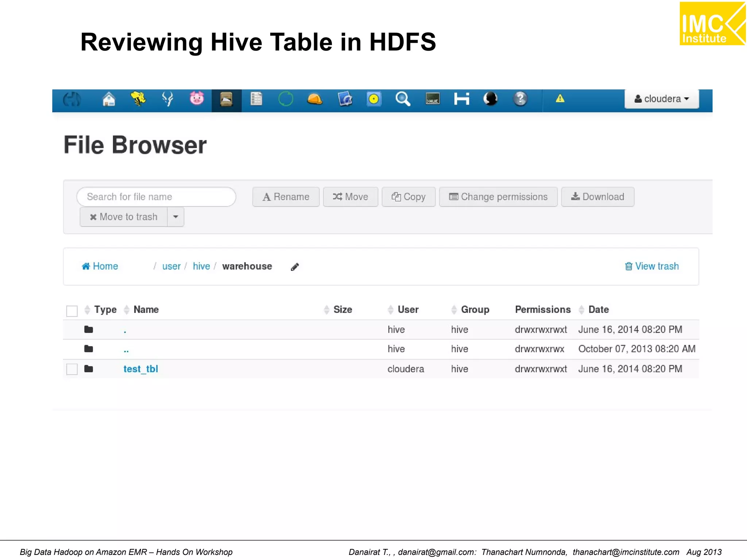Viewport: 747px width, 560px height.
Task: Open the Oozie workflow editor icon
Action: pos(345,99)
